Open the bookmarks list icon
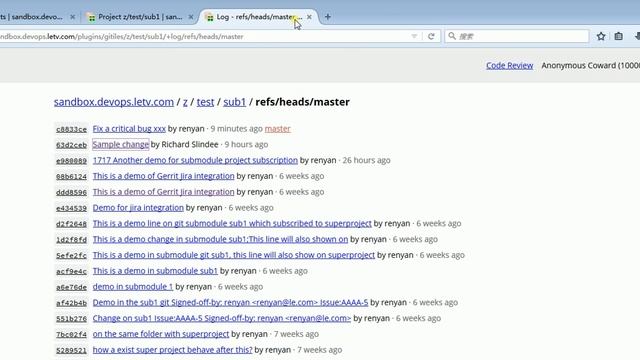Screen dimensions: 640x360 (x=619, y=36)
